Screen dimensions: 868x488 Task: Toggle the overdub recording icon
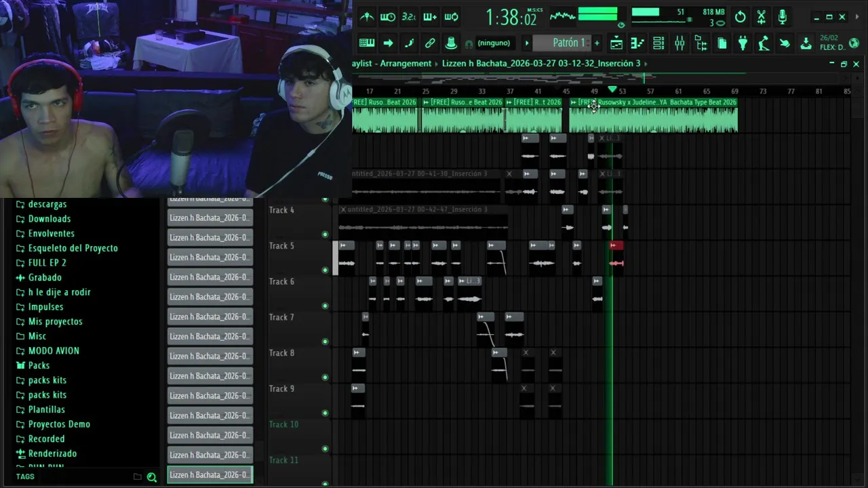click(430, 17)
